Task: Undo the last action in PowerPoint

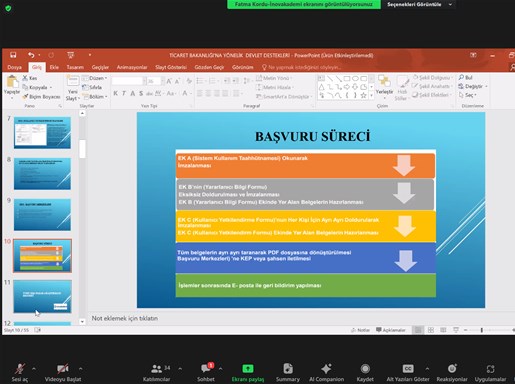Action: (31, 55)
